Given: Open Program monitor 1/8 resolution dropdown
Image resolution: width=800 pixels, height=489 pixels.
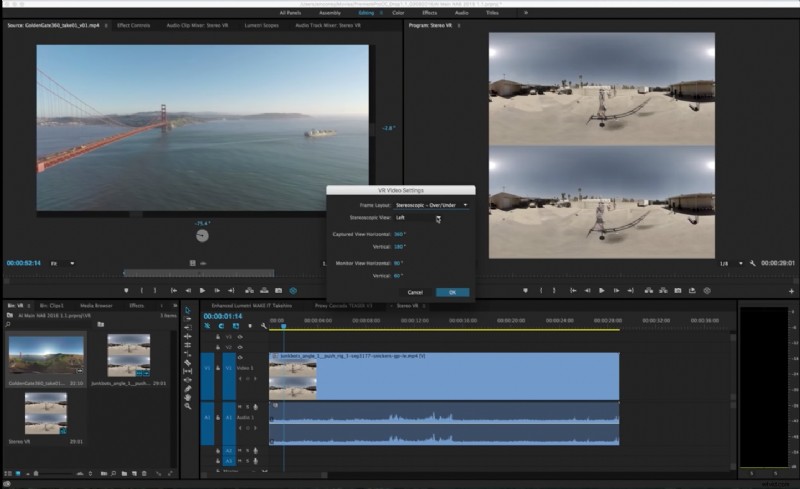Looking at the screenshot, I should (x=731, y=263).
